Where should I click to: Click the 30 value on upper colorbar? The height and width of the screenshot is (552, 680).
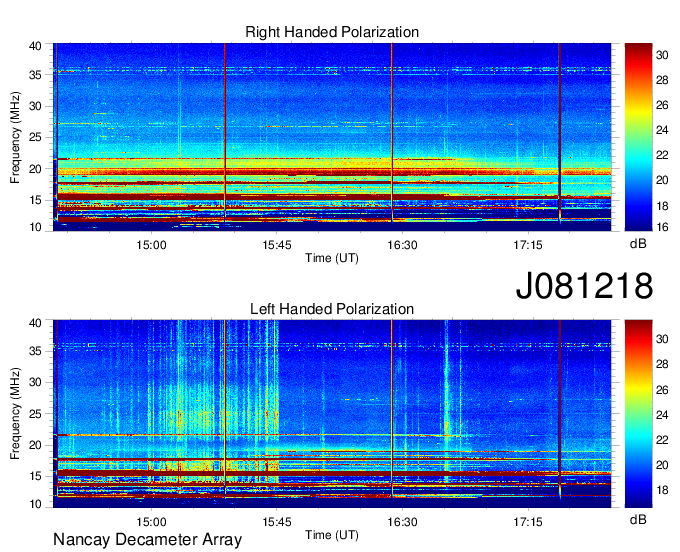662,55
